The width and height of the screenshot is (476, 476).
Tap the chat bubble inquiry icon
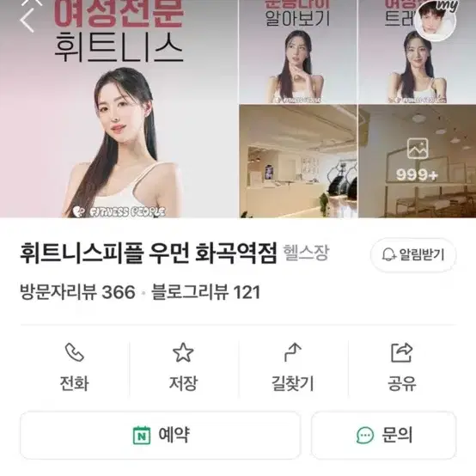365,436
